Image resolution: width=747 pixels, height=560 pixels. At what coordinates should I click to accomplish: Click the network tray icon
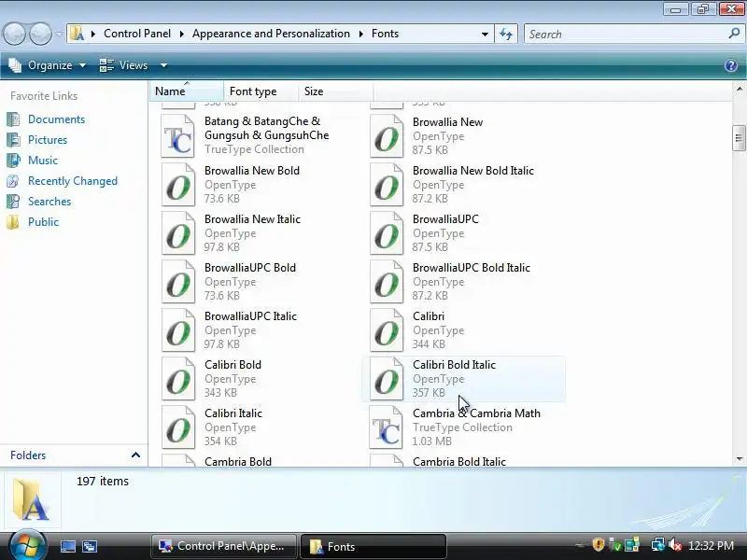coord(658,545)
